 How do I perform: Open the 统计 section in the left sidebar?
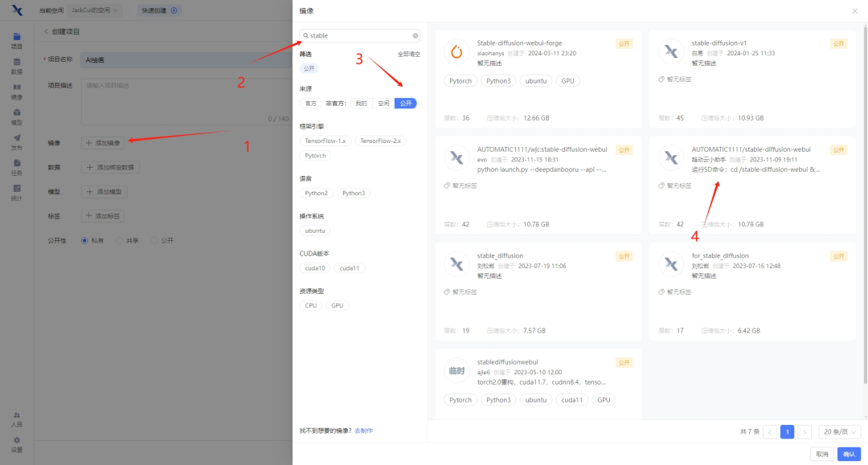pos(17,193)
